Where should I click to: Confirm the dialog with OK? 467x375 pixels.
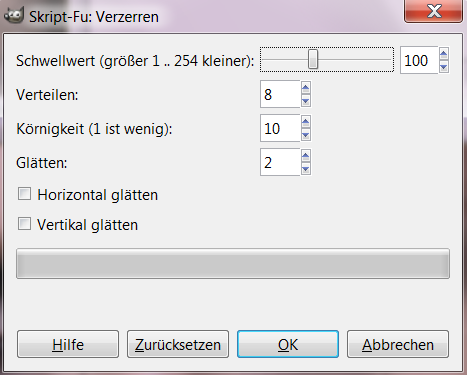288,344
